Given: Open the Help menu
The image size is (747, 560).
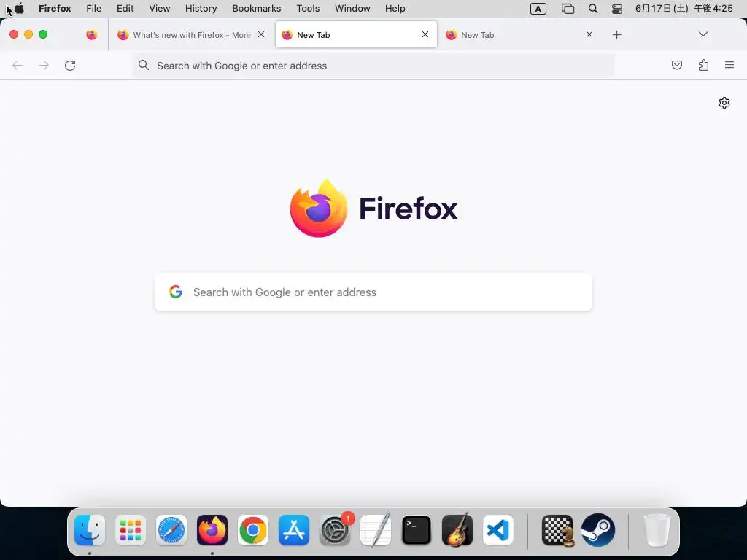Looking at the screenshot, I should 395,9.
